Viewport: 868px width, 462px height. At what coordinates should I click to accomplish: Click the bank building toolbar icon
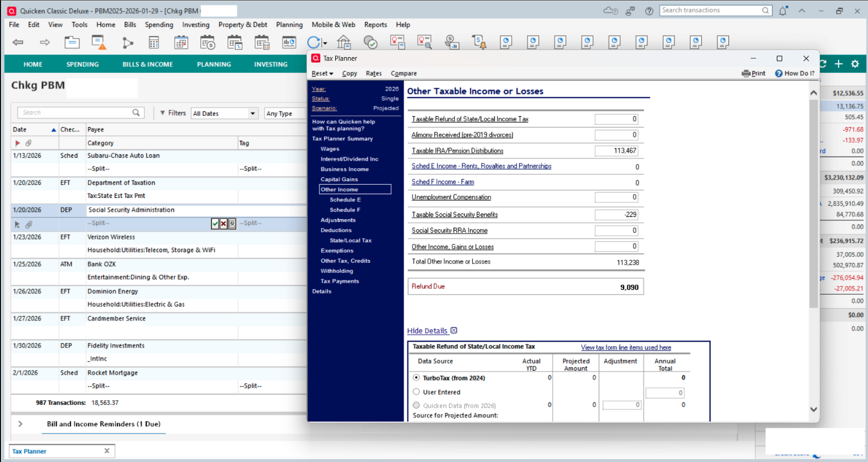coord(343,42)
